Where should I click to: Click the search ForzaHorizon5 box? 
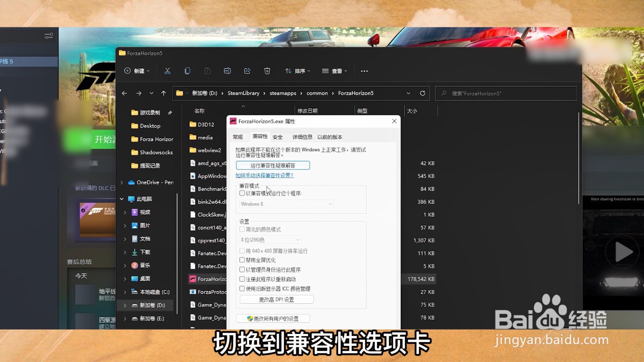click(x=506, y=93)
